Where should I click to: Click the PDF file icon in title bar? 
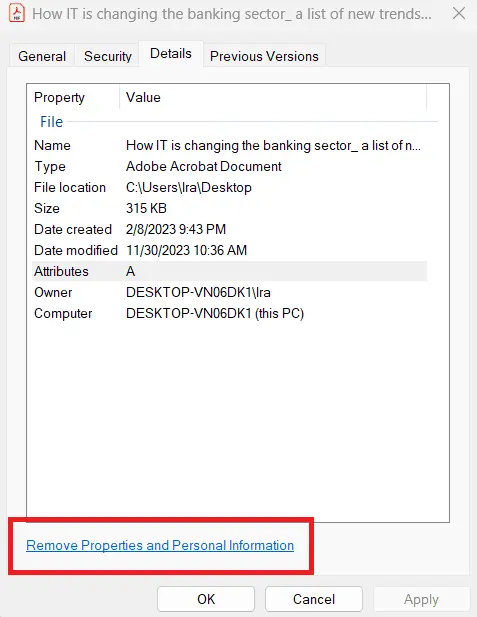(17, 13)
